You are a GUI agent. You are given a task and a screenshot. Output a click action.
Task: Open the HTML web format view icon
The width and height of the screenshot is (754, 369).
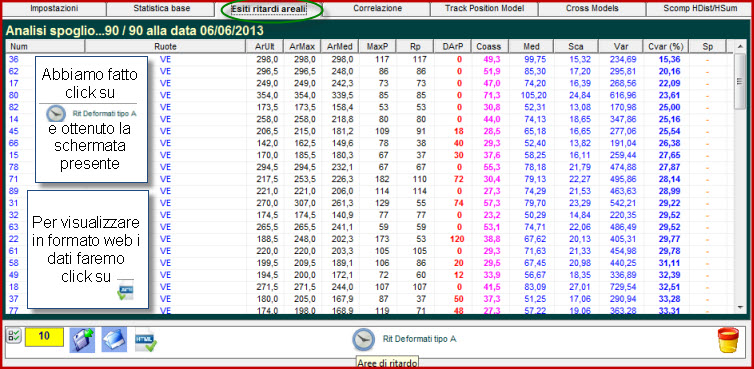[146, 340]
